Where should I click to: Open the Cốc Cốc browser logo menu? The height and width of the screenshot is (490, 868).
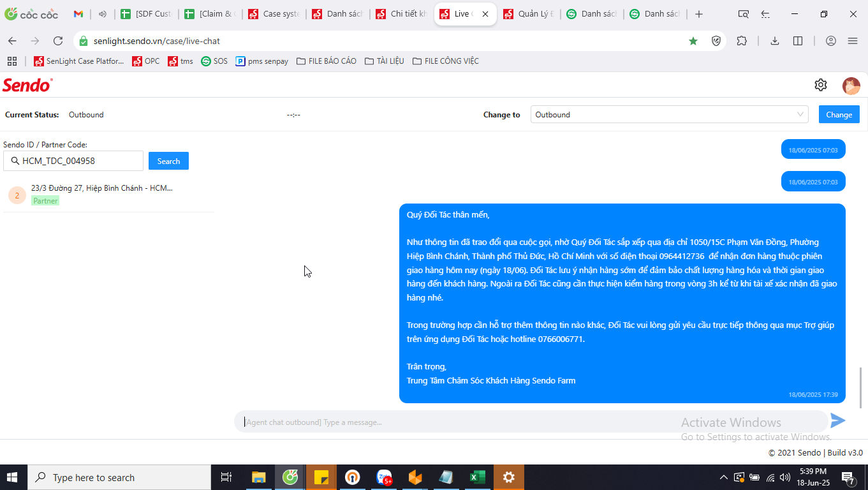click(31, 14)
